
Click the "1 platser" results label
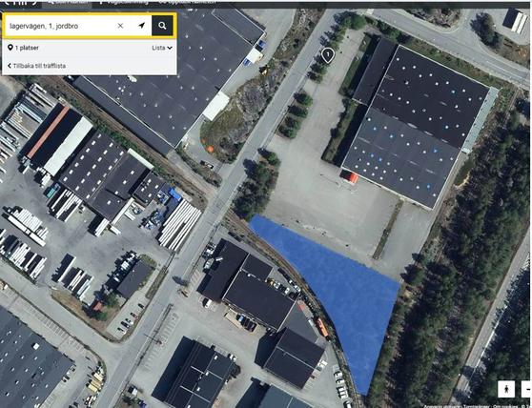click(x=27, y=48)
